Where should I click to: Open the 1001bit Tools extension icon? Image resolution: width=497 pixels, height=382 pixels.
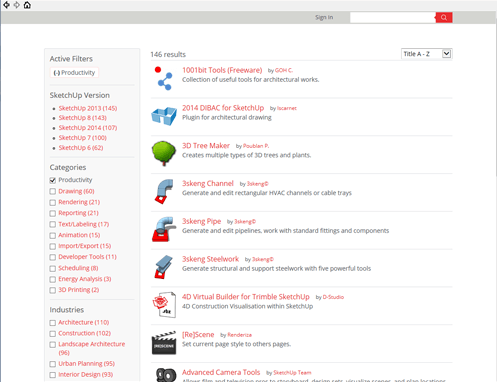[x=163, y=78]
